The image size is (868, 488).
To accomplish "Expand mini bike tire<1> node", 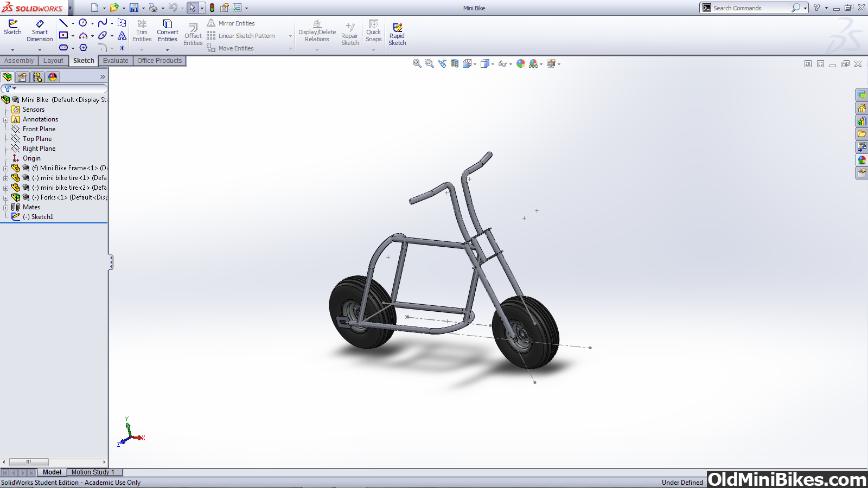I will pyautogui.click(x=6, y=178).
